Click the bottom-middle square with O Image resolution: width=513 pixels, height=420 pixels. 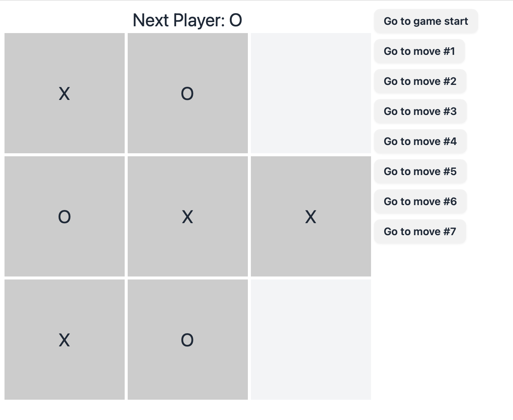coord(188,340)
